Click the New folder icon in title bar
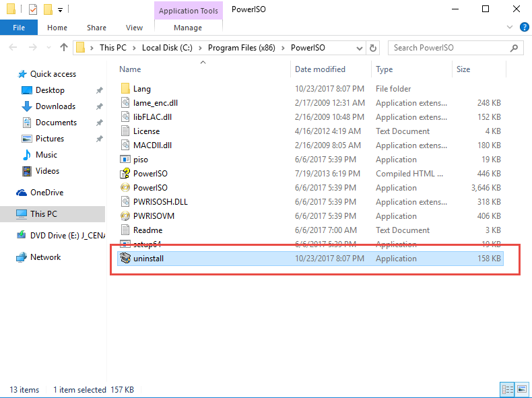Screen dimensions: 532x398 48,9
